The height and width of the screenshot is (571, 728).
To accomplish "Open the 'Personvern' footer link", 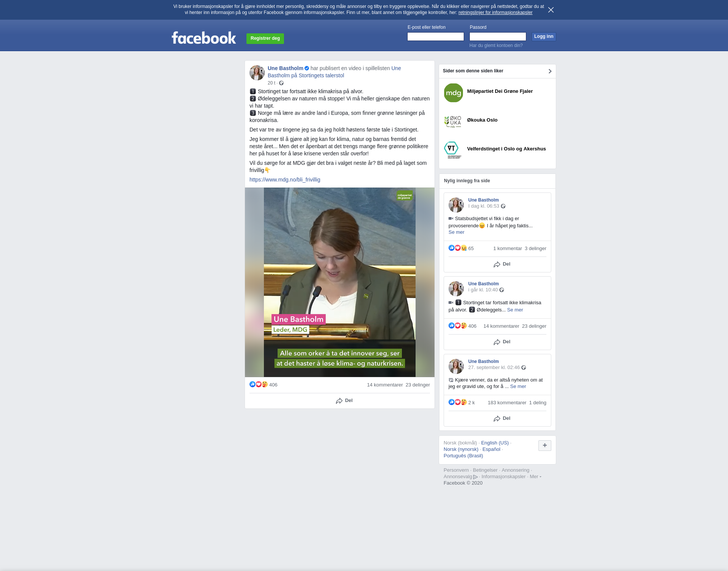I will [x=456, y=470].
